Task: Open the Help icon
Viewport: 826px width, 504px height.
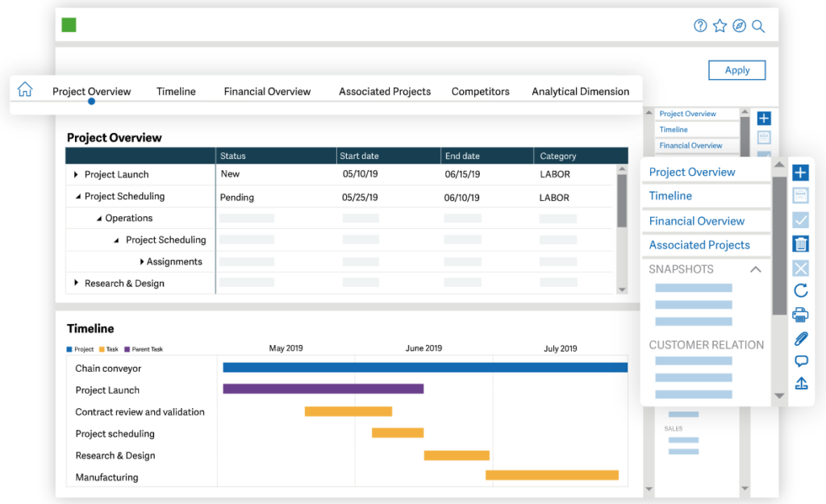Action: (699, 25)
